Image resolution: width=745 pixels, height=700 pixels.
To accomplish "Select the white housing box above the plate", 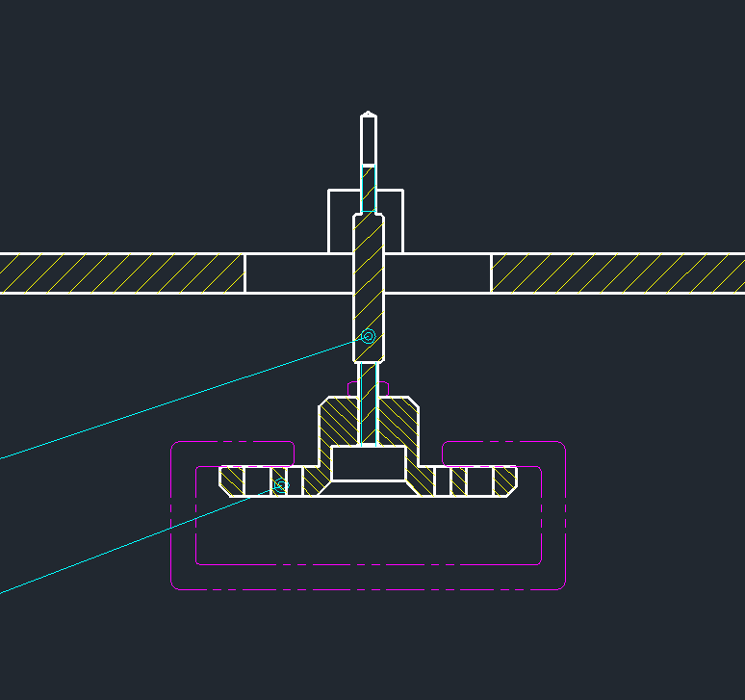I will click(366, 221).
